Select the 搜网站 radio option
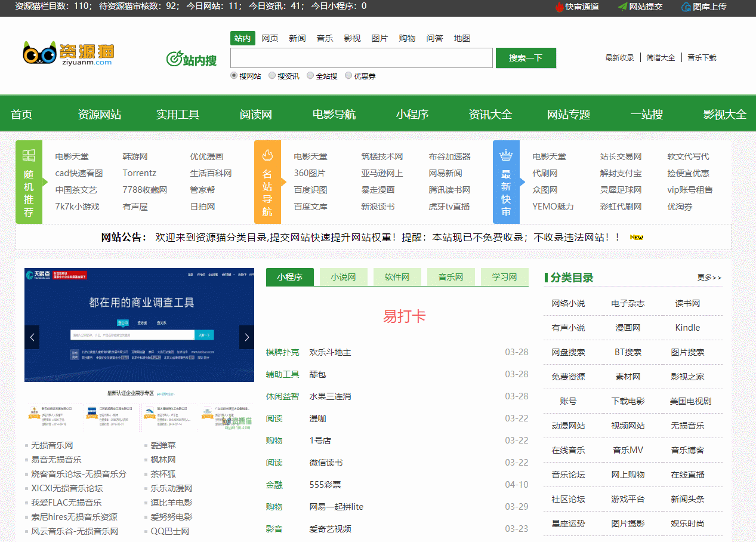The image size is (756, 542). point(234,76)
